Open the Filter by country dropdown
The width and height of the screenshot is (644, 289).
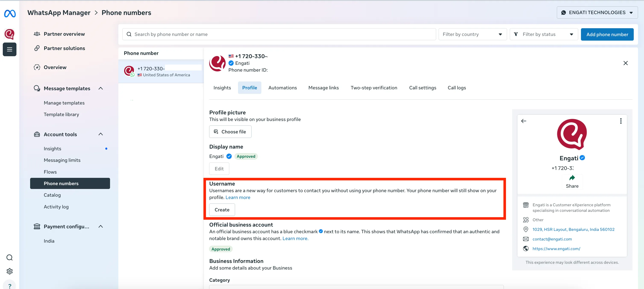472,34
